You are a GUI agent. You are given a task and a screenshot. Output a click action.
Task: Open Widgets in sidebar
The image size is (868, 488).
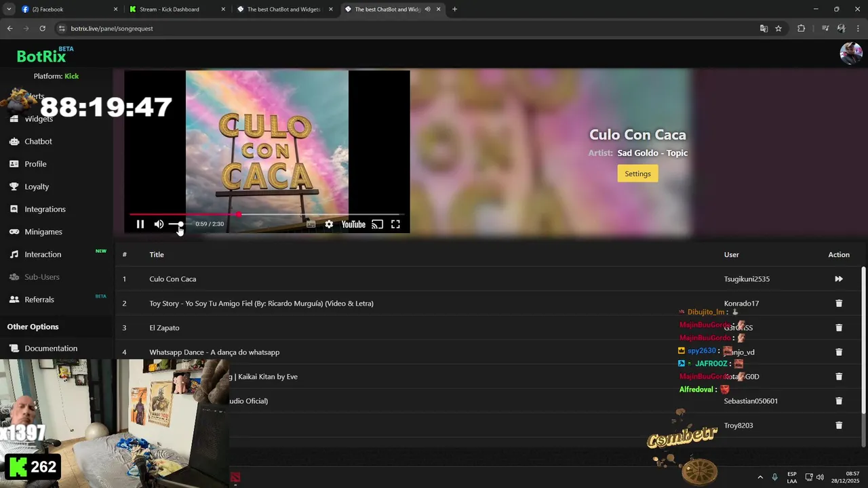click(39, 119)
